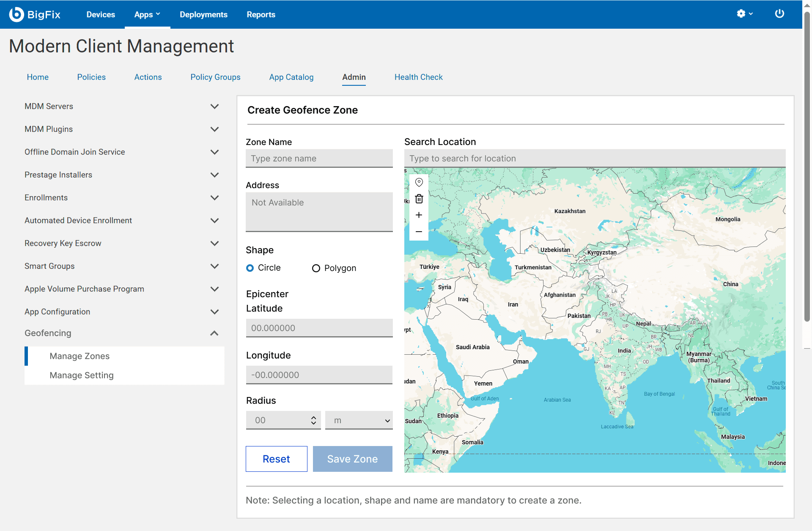Select the Circle shape radio button
Viewport: 812px width, 531px height.
point(250,268)
